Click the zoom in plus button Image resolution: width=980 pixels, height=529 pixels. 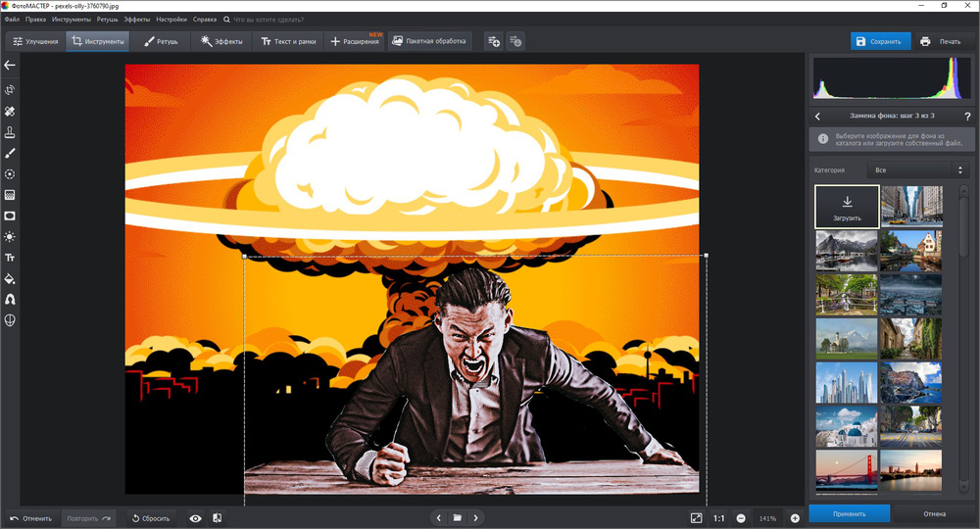pyautogui.click(x=795, y=518)
